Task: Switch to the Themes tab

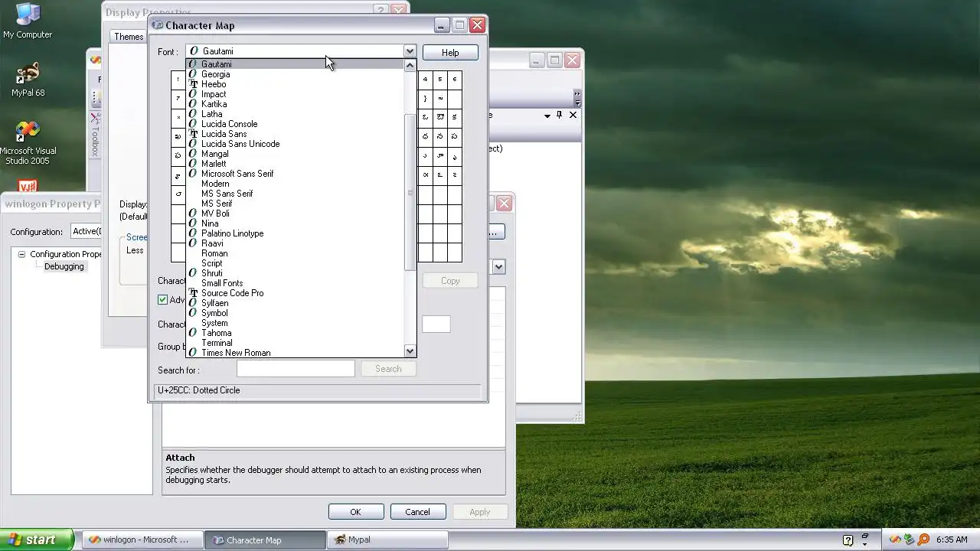Action: (129, 37)
